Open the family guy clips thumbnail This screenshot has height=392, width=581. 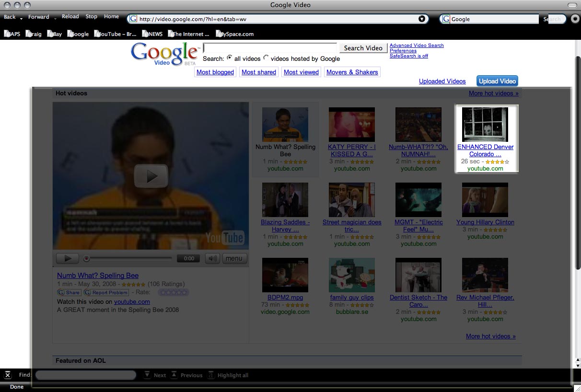pyautogui.click(x=352, y=275)
